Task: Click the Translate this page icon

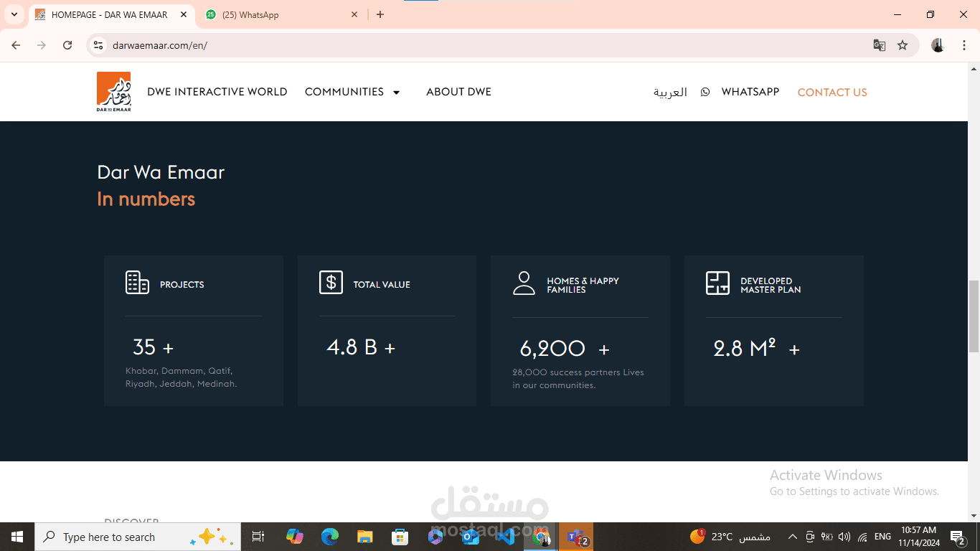Action: 879,45
